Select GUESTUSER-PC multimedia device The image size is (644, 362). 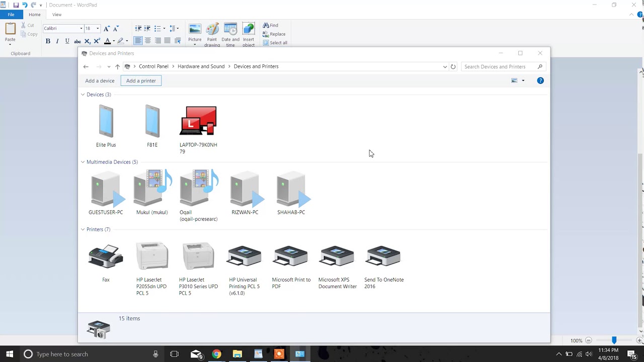pyautogui.click(x=106, y=194)
